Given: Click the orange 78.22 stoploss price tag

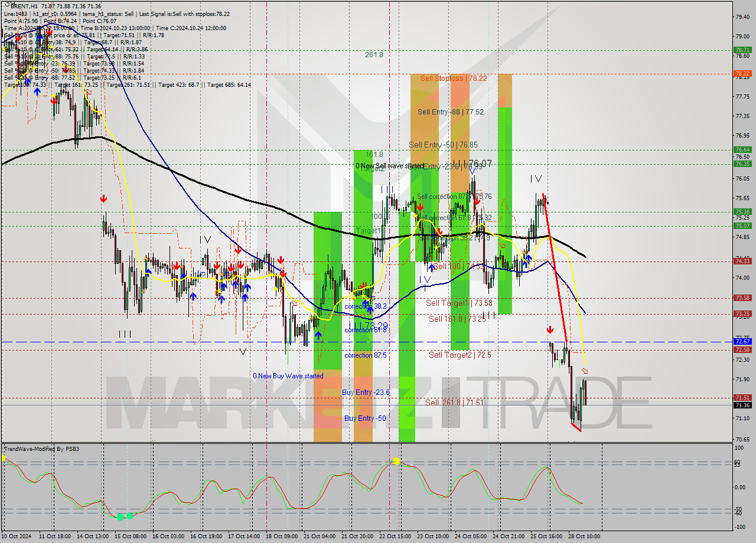Looking at the screenshot, I should tap(742, 73).
